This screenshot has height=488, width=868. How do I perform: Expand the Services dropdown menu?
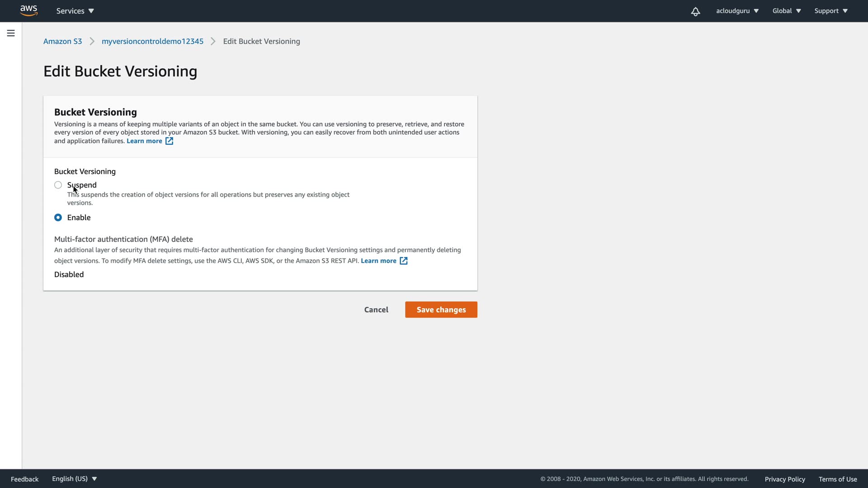coord(75,11)
